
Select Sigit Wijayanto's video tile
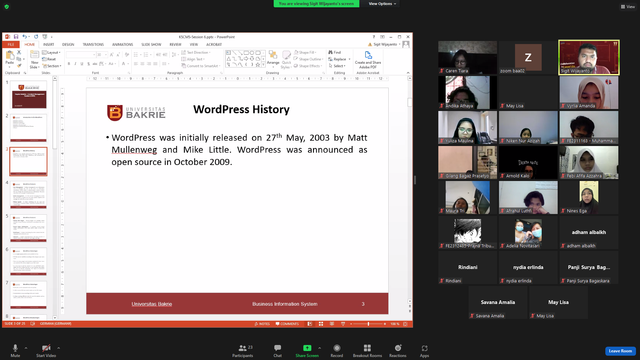click(x=589, y=57)
